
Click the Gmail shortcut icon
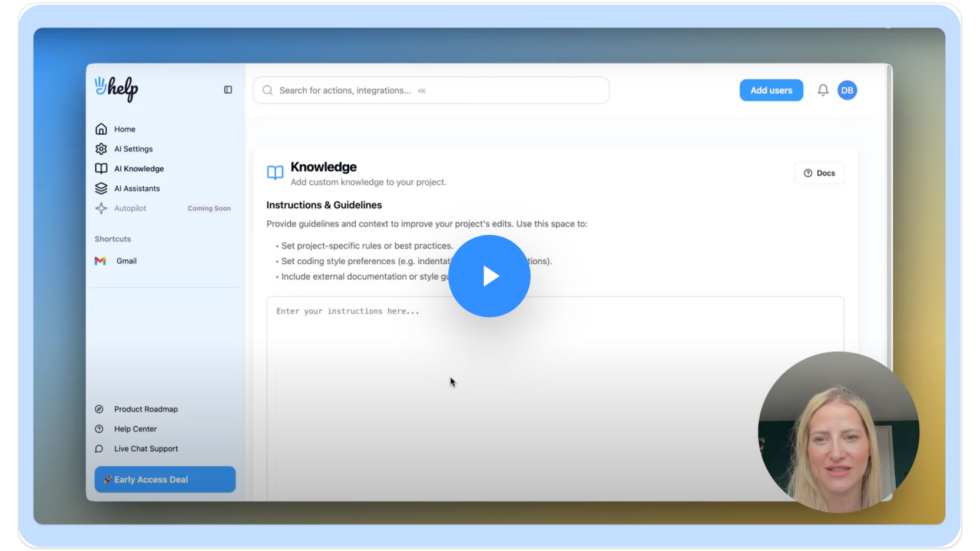tap(100, 261)
